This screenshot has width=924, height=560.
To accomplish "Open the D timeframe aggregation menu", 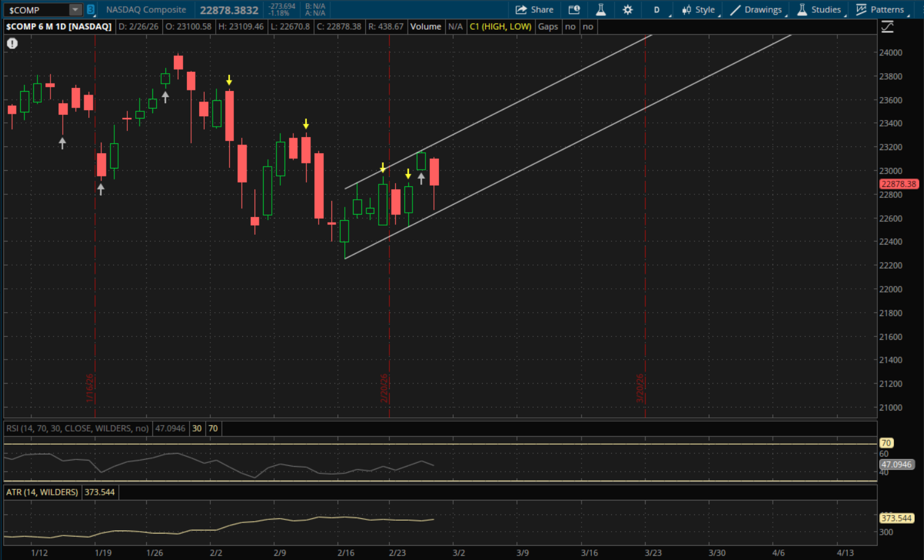I will [x=656, y=10].
